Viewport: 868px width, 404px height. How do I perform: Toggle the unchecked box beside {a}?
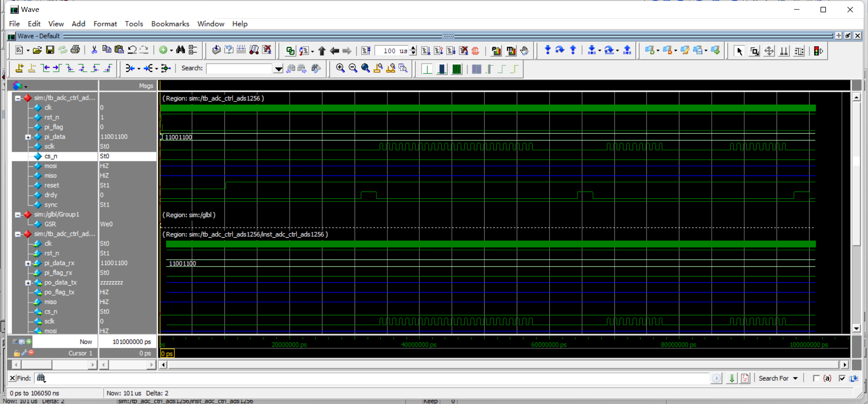816,378
